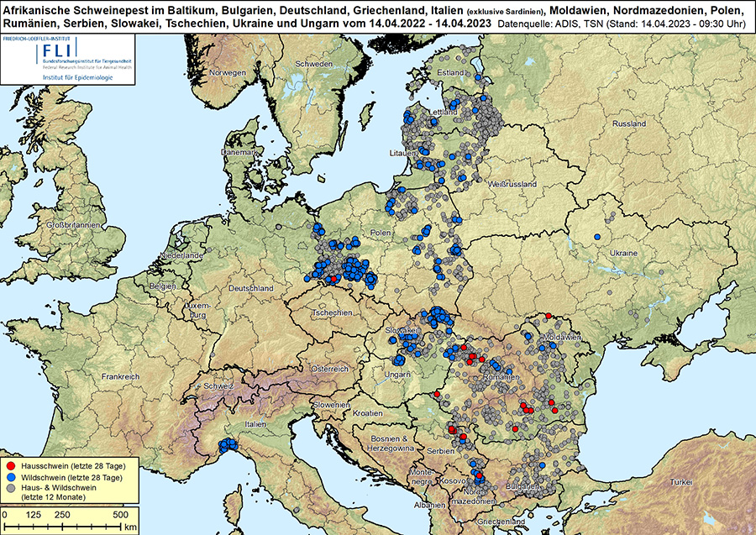
Task: Select the Frankreich country label
Action: (119, 377)
